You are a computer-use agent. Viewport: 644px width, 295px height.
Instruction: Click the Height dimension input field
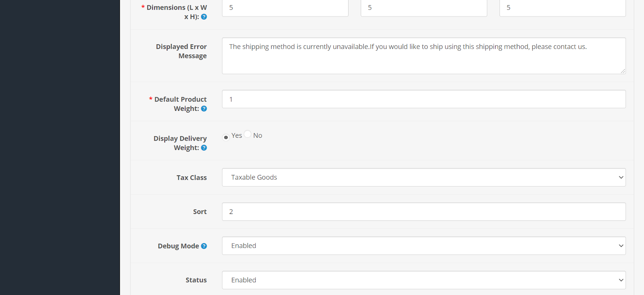(x=562, y=8)
